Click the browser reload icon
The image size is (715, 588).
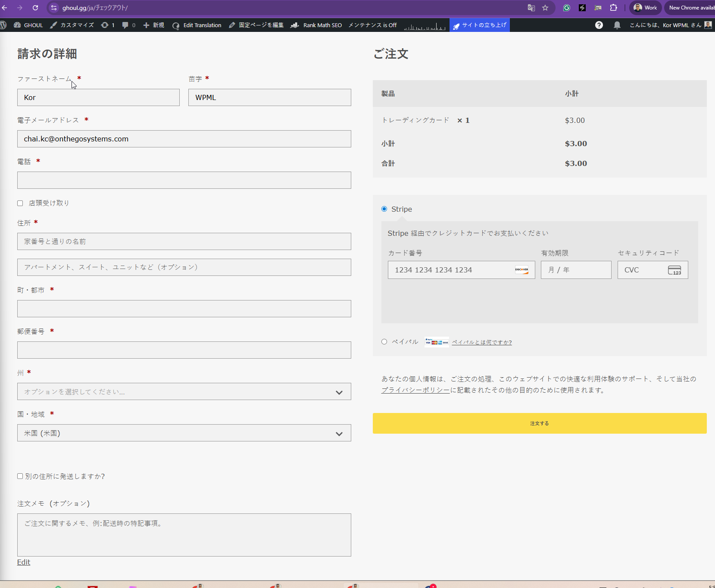35,8
